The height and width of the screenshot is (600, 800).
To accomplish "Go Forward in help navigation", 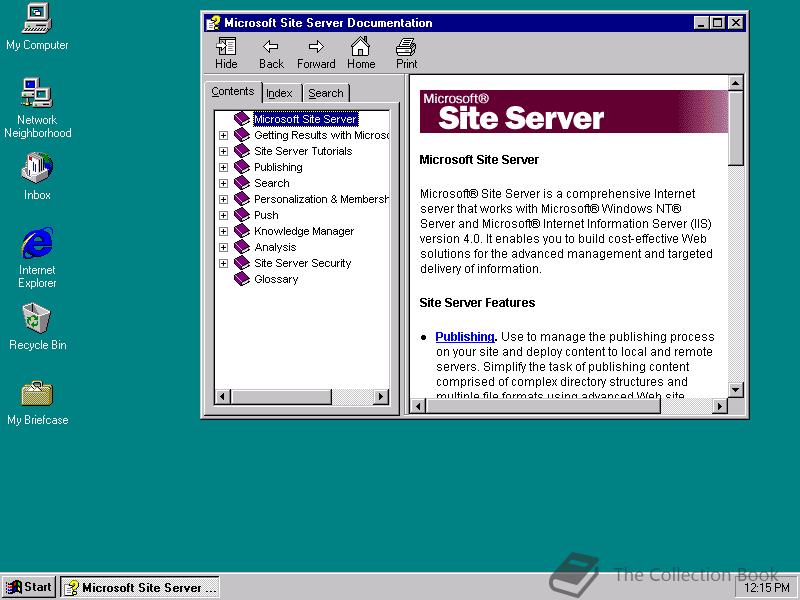I will click(316, 53).
